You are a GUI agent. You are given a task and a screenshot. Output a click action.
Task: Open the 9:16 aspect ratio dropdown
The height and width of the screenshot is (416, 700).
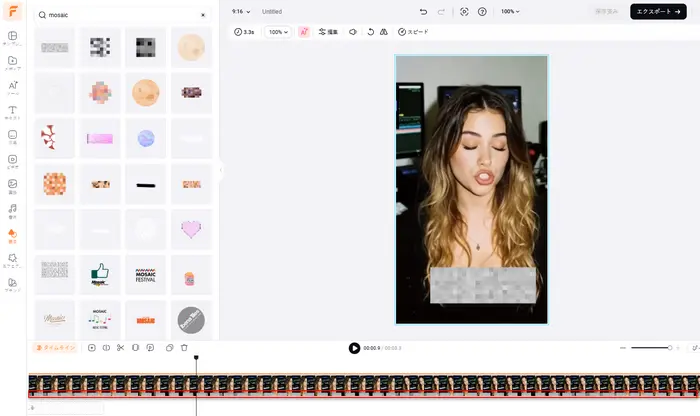click(241, 11)
